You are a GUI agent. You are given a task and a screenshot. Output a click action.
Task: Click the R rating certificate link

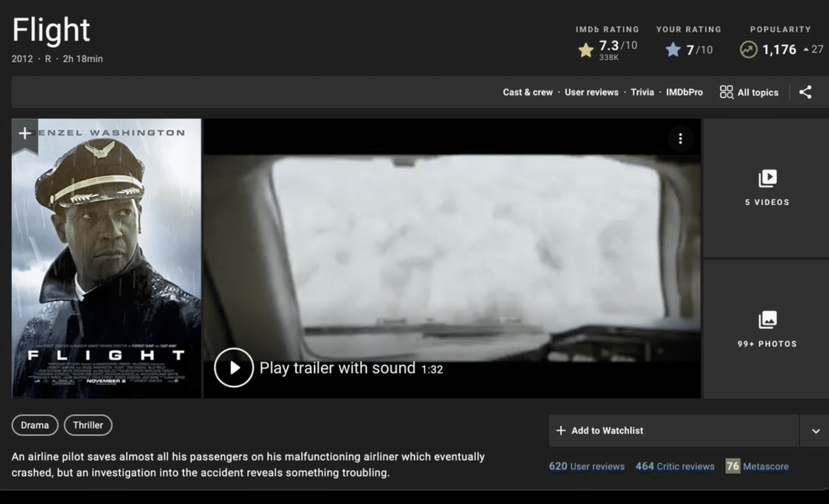48,59
